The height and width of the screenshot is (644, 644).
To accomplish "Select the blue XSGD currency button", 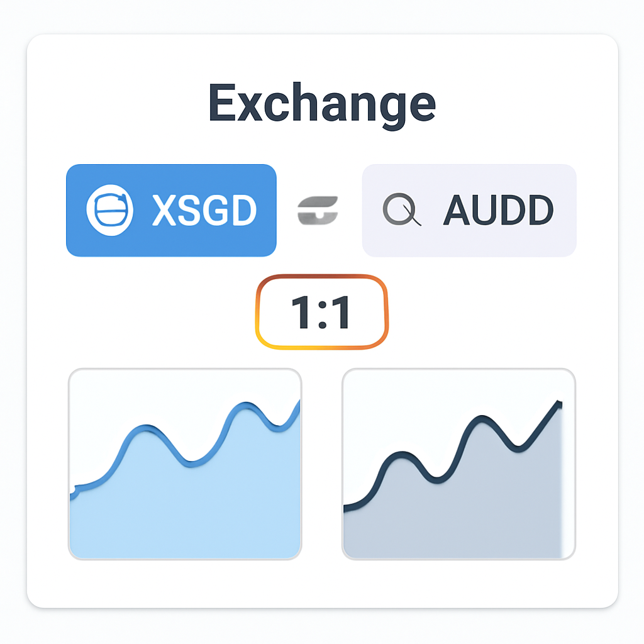I will pyautogui.click(x=171, y=210).
